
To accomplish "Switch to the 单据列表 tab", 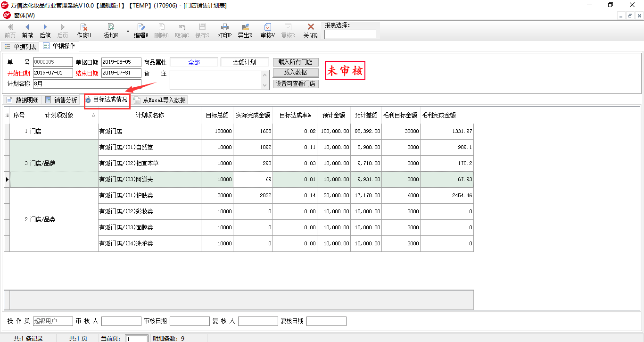I will (x=21, y=47).
